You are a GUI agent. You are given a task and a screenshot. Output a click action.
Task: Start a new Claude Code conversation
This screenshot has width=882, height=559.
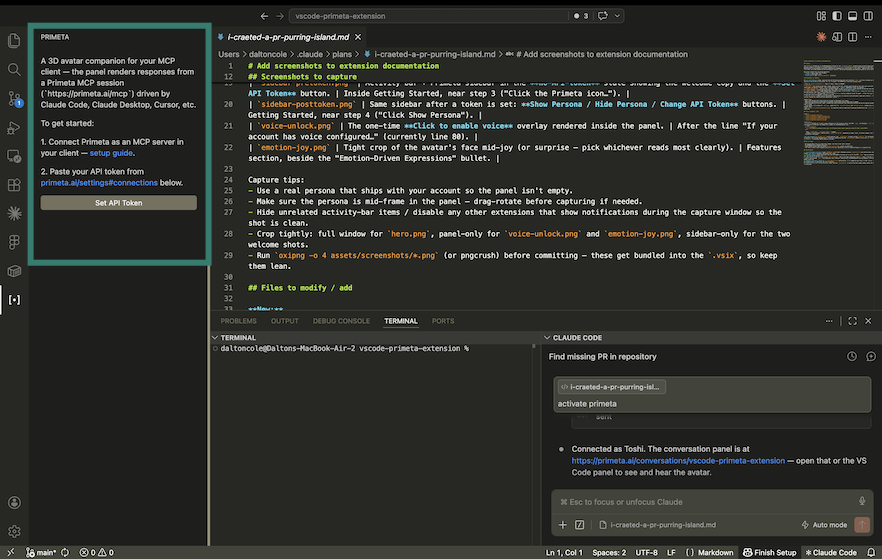coord(871,357)
